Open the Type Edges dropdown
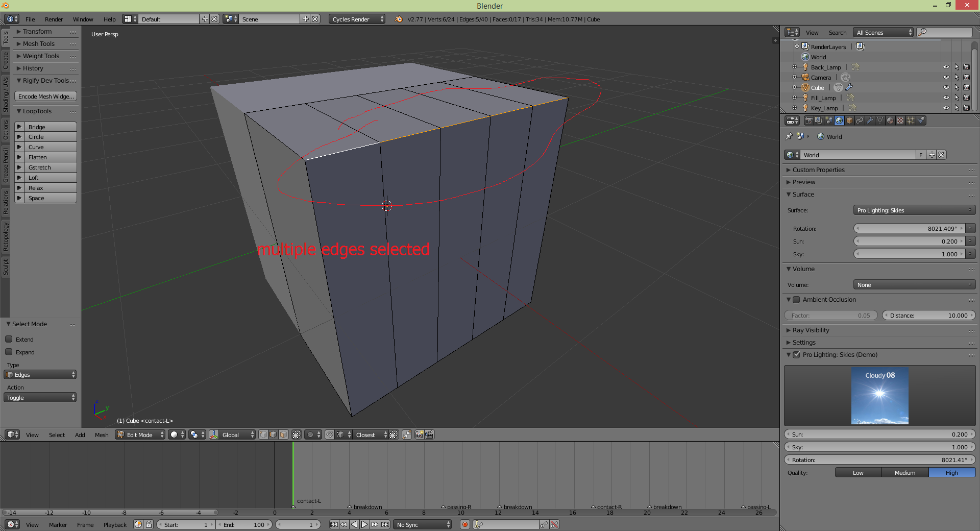The width and height of the screenshot is (980, 531). tap(40, 375)
